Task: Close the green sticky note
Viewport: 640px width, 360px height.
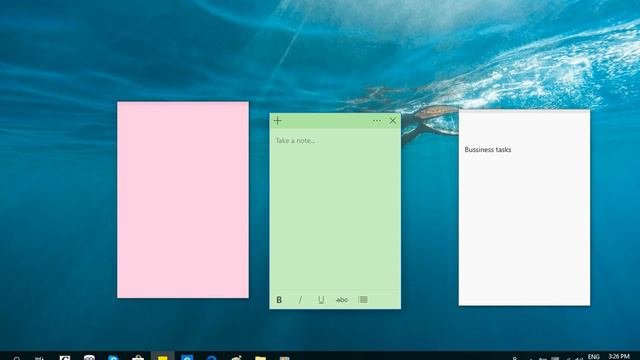Action: point(393,121)
